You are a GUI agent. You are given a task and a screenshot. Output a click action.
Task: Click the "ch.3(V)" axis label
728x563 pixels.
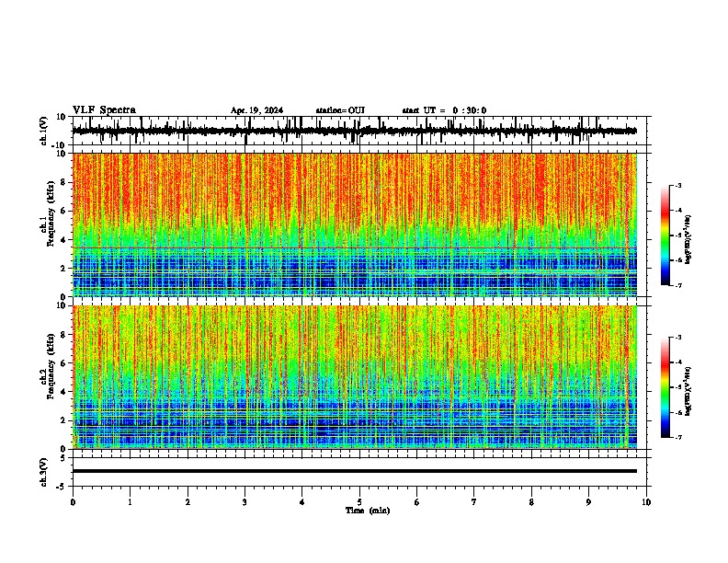tap(44, 472)
